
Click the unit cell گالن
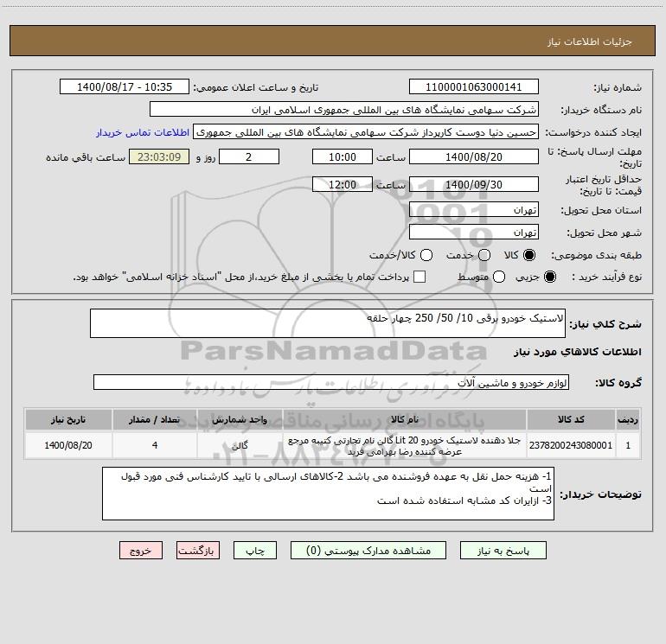(240, 445)
